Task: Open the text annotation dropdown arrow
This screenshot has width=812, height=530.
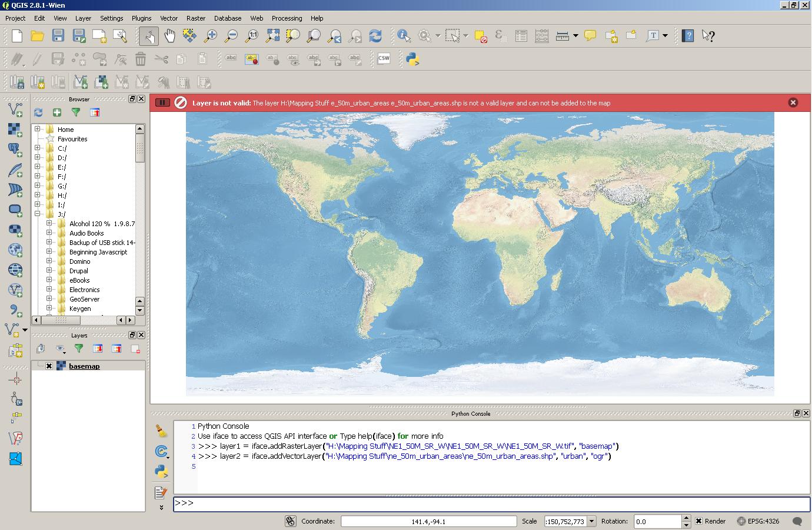Action: (665, 36)
